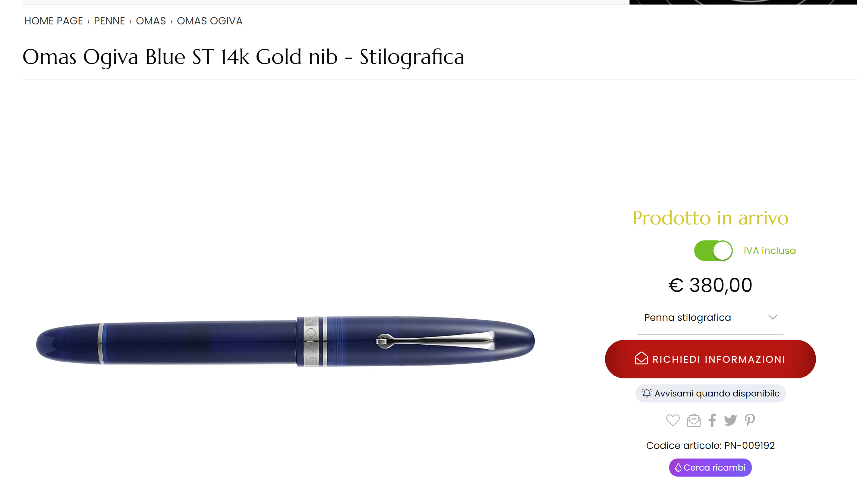Click the RICHIEDI INFORMAZIONI button
This screenshot has height=504, width=857.
710,359
